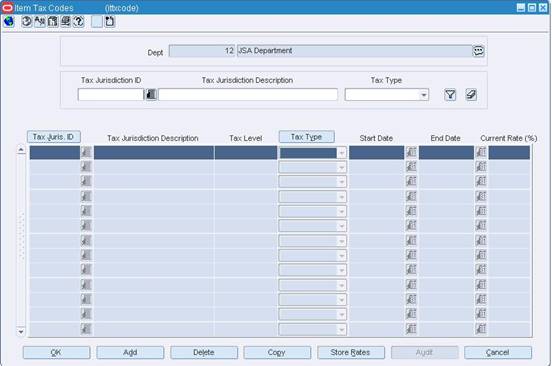Viewport: 552px width, 366px height.
Task: Click the 'Dept' label text
Action: 155,52
